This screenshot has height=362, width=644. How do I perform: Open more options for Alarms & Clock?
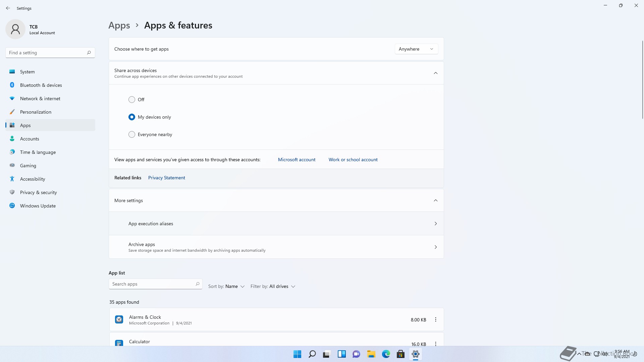tap(436, 320)
